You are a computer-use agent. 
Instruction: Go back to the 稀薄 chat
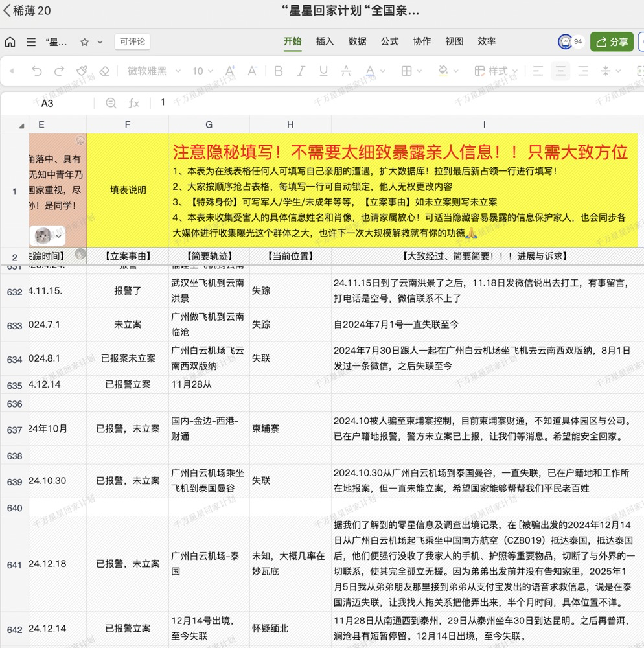pos(27,10)
